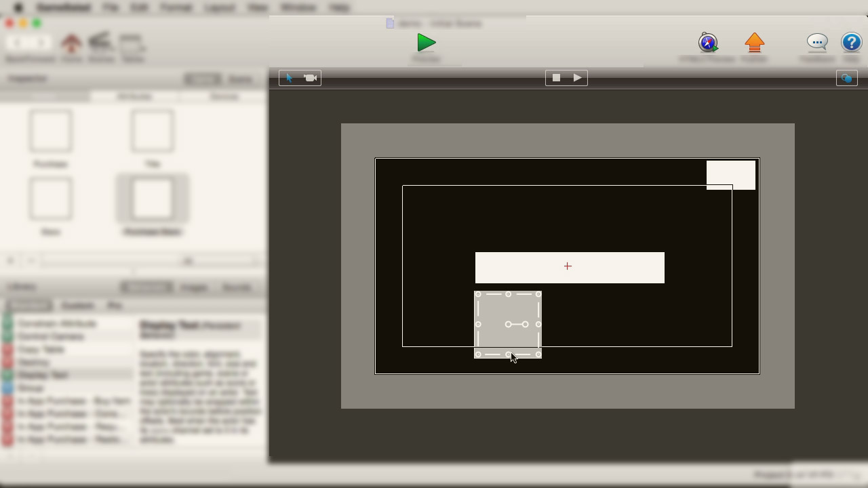Open the Publish tool with orange arrow icon

[x=755, y=42]
